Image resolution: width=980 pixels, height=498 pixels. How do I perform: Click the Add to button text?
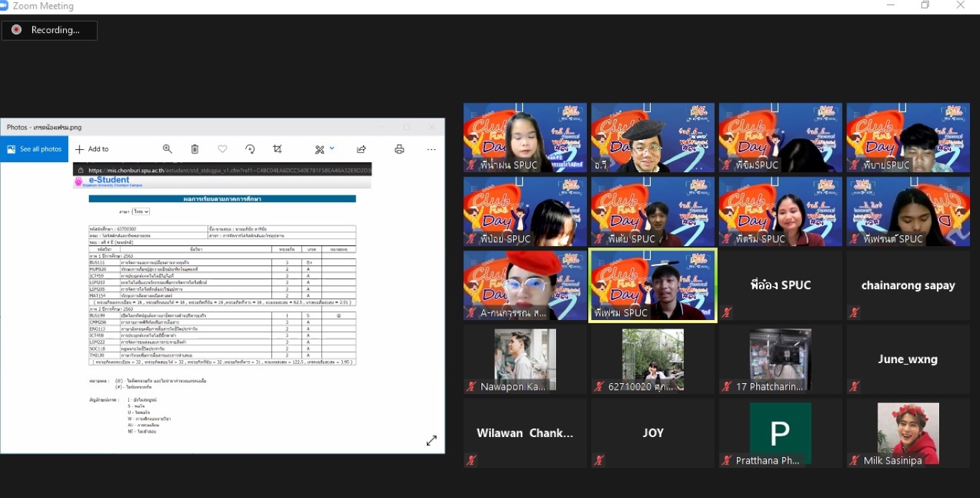coord(98,149)
